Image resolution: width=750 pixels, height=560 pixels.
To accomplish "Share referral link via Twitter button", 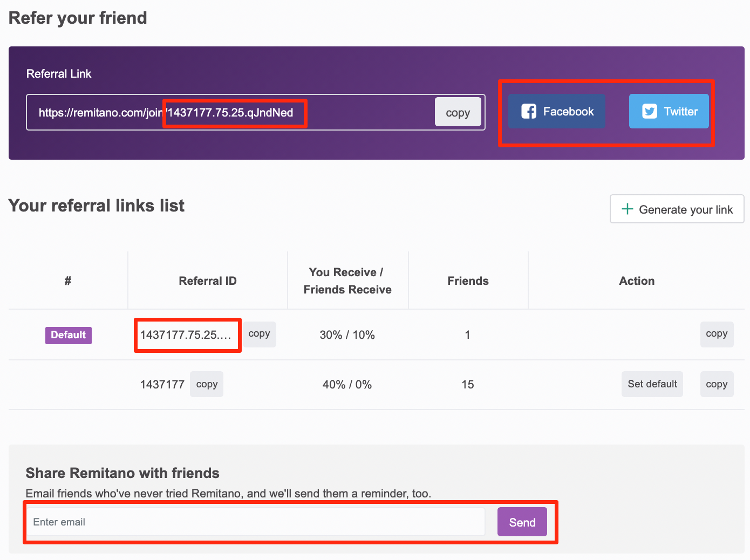I will pos(669,111).
